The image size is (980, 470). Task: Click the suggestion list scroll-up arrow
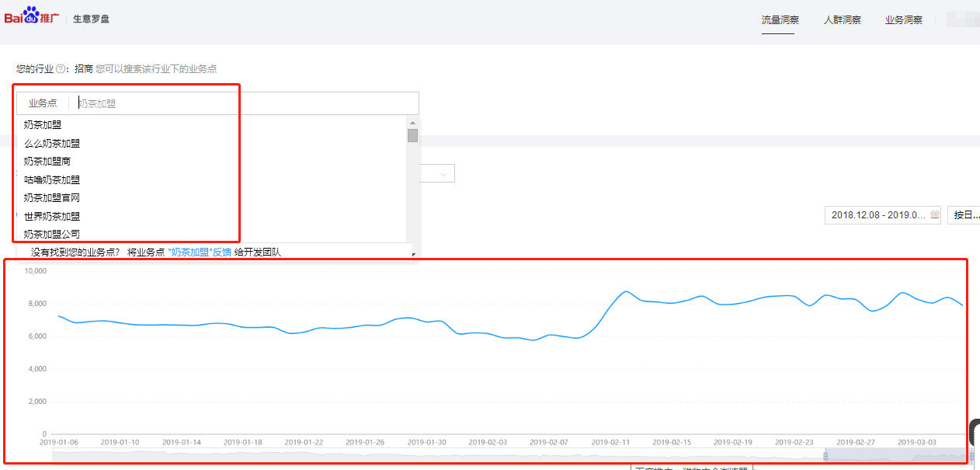(412, 123)
